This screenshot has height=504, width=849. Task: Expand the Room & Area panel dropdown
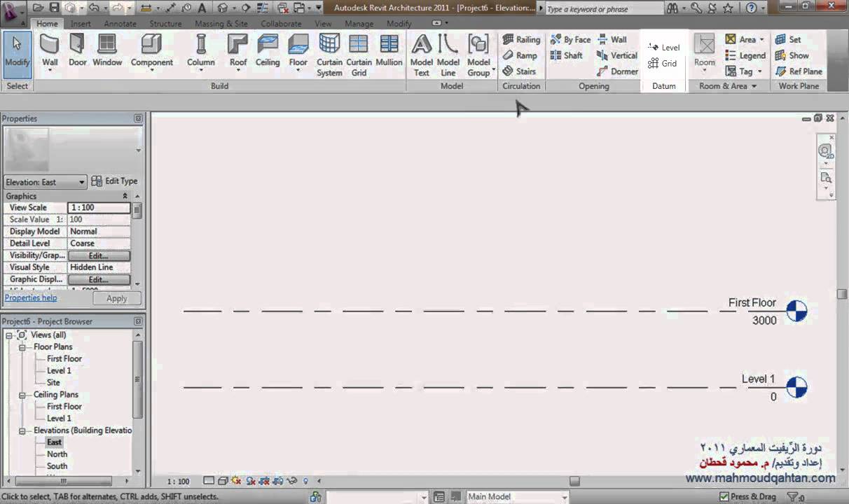[x=754, y=86]
